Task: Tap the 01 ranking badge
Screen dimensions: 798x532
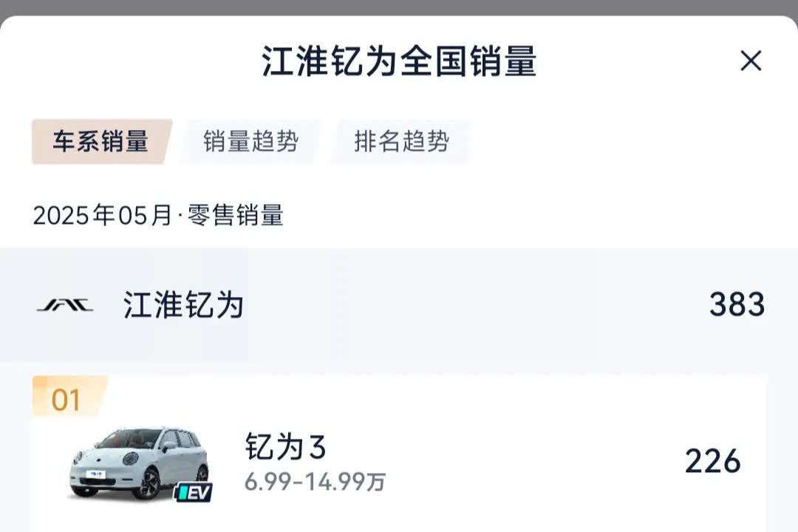Action: point(69,397)
